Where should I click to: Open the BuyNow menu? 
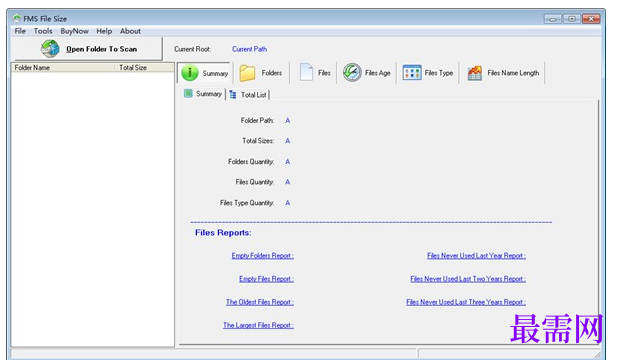coord(75,31)
